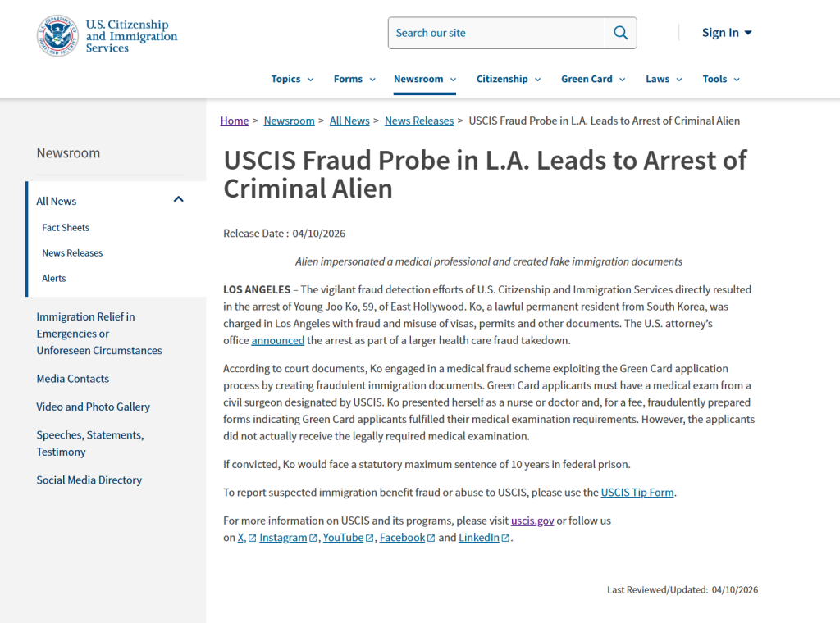Open the Citizenship menu
The height and width of the screenshot is (623, 840).
click(x=509, y=79)
